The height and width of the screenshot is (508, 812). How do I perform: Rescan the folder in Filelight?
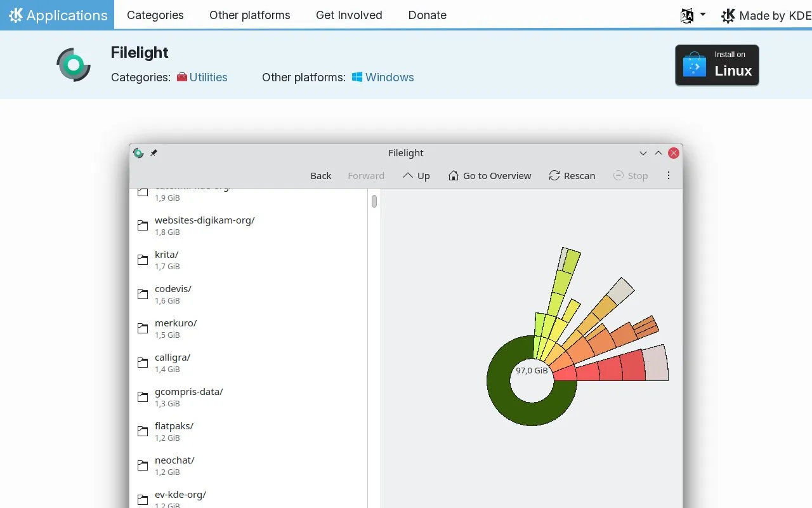(x=572, y=176)
